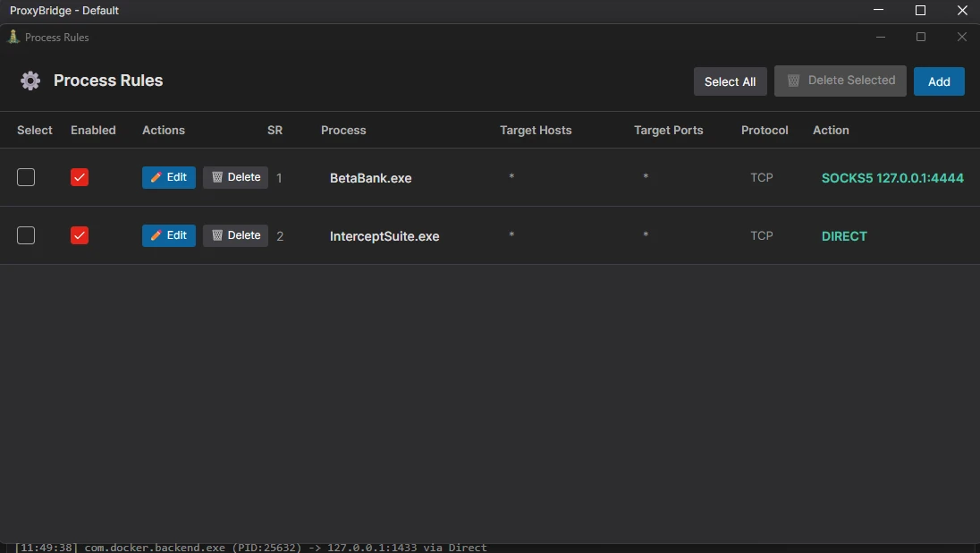
Task: Maximize the Process Rules dialog window
Action: (x=921, y=37)
